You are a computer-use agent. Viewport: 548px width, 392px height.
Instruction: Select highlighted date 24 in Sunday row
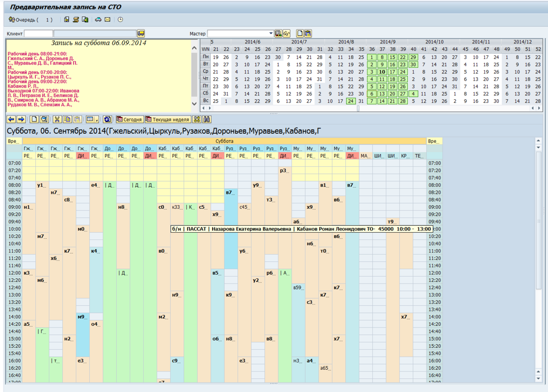coord(351,101)
